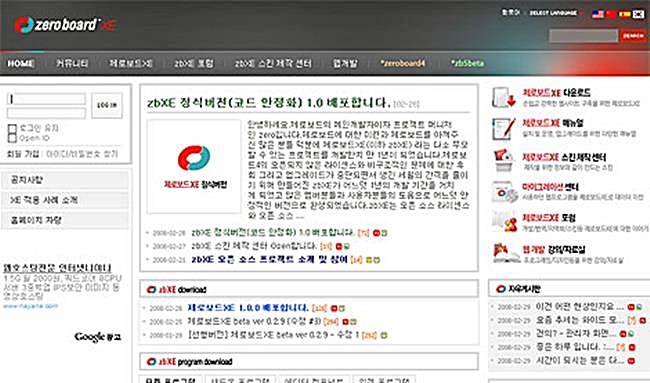The width and height of the screenshot is (650, 383).
Task: Click the 마이그레이션 센터 icon
Action: pyautogui.click(x=504, y=192)
